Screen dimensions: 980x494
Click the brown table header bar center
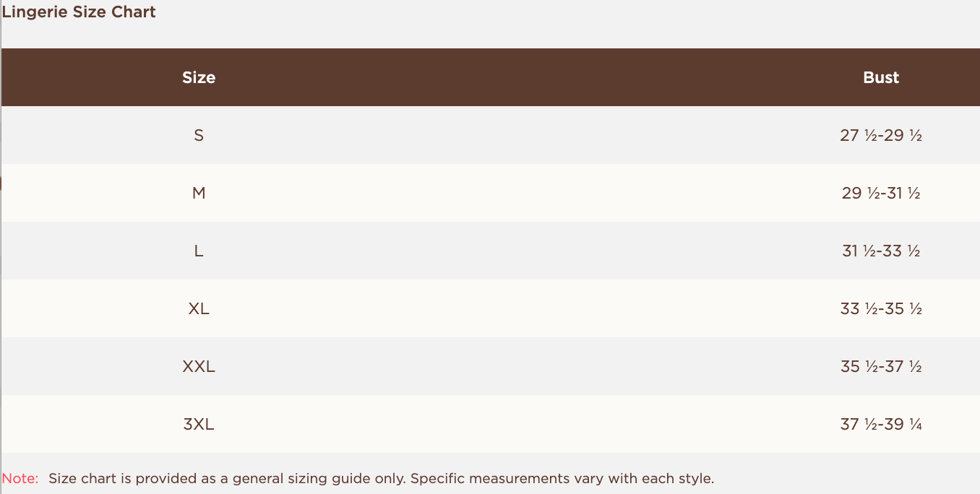490,78
